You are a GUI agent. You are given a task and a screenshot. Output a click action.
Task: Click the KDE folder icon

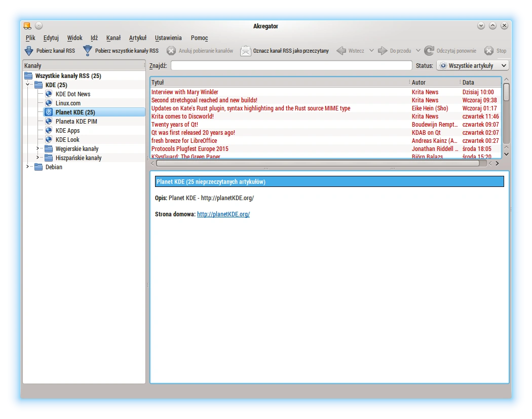(39, 85)
